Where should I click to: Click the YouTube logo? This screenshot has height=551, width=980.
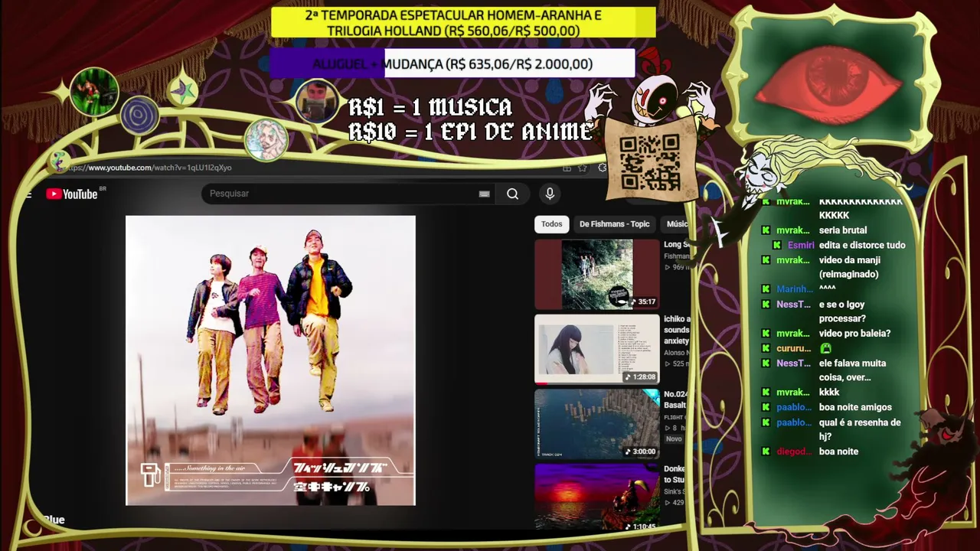pyautogui.click(x=72, y=194)
